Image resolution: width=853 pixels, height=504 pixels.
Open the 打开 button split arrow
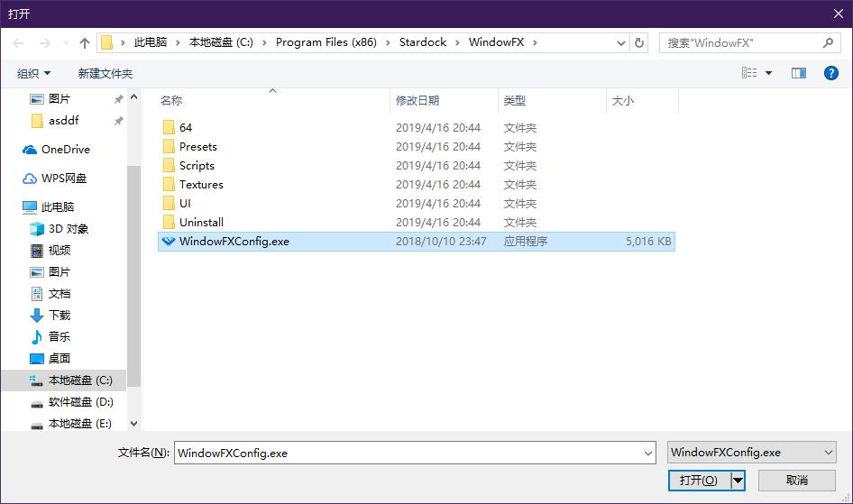pyautogui.click(x=738, y=481)
